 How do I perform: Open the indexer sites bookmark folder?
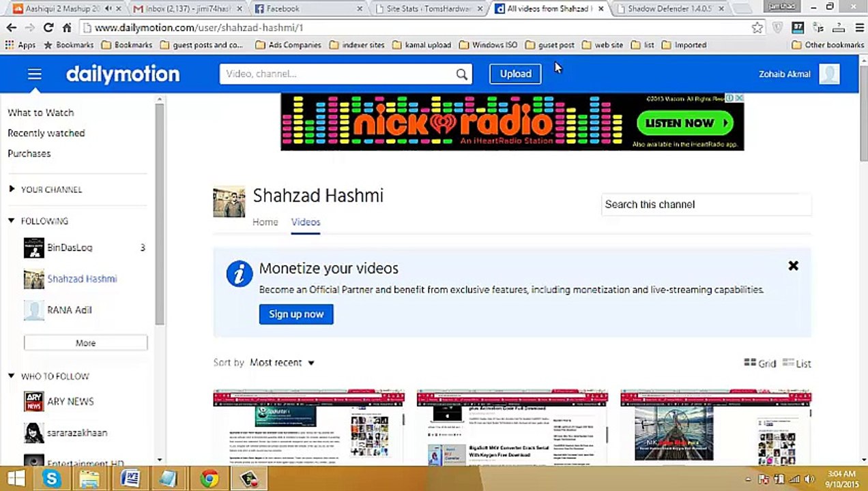356,45
